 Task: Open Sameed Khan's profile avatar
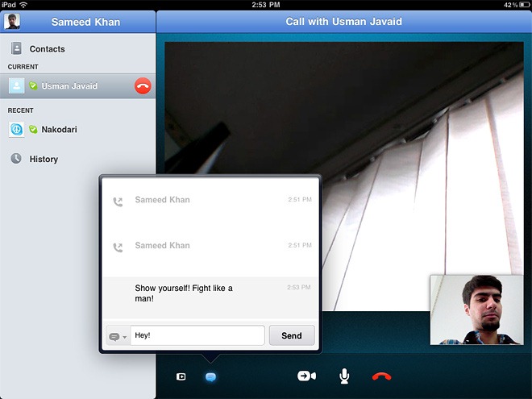pos(12,22)
